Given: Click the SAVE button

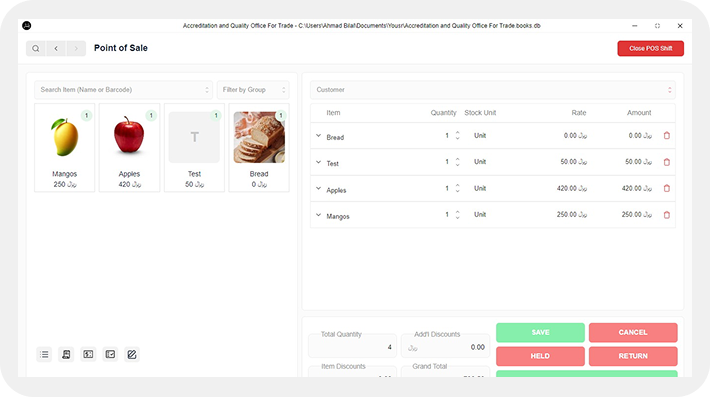Looking at the screenshot, I should pos(540,332).
